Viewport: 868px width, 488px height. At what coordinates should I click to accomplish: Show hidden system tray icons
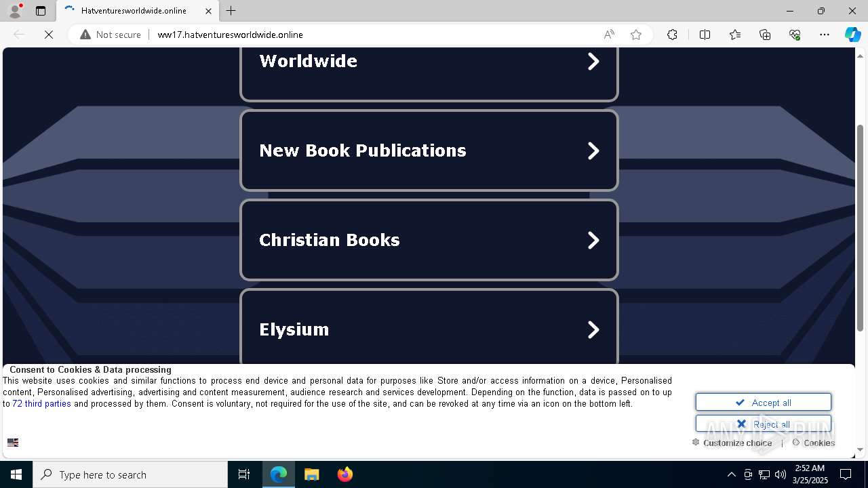[732, 474]
